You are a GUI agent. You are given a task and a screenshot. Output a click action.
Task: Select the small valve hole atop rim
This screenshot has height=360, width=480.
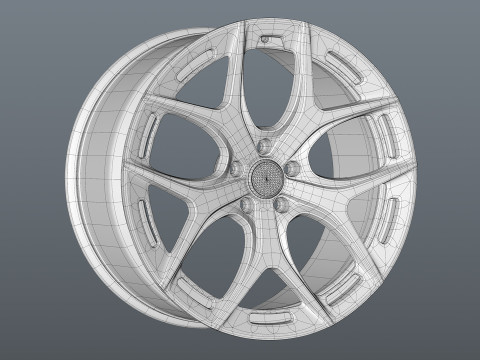click(x=265, y=39)
